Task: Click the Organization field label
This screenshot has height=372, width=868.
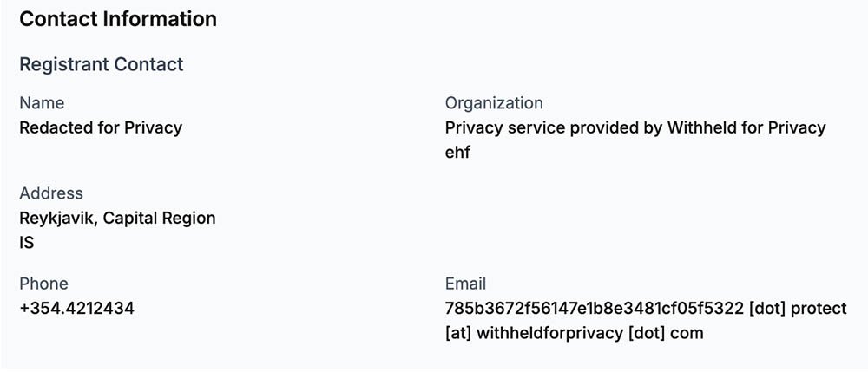Action: tap(494, 103)
